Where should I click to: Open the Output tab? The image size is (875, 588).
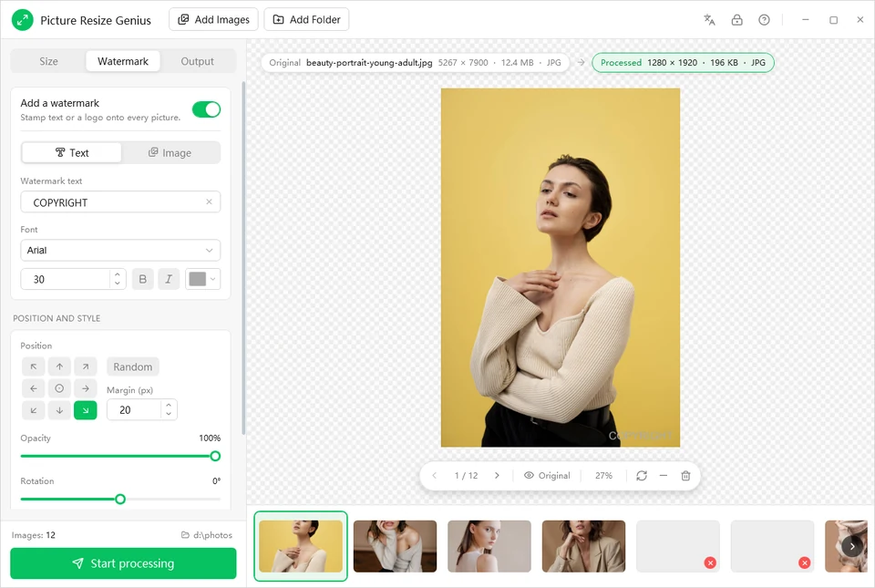pyautogui.click(x=197, y=61)
